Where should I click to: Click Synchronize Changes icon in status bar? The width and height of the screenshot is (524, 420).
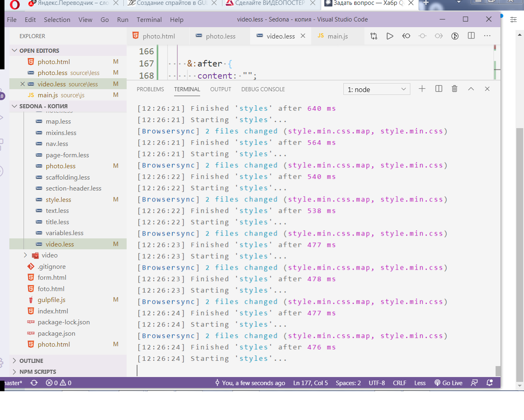(34, 383)
